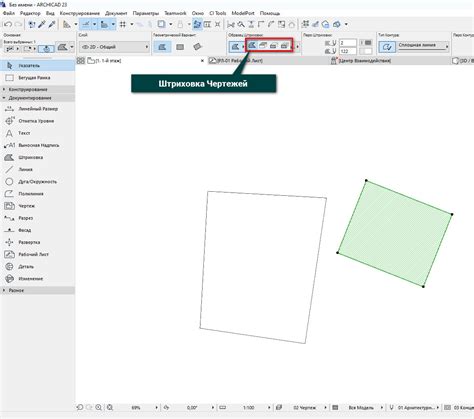Image resolution: width=474 pixels, height=419 pixels.
Task: Click the fill pen number field showing 2
Action: click(348, 43)
